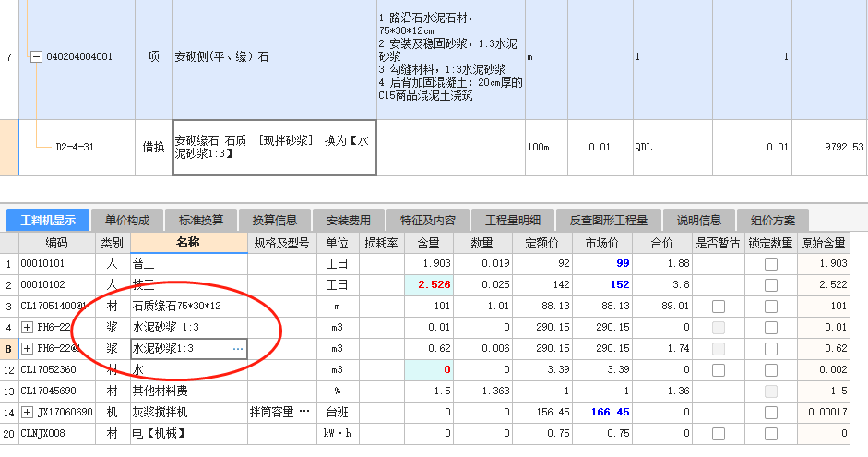
Task: Toggle 锁定数量 for 石质缘石75*30*12 row
Action: 770,307
